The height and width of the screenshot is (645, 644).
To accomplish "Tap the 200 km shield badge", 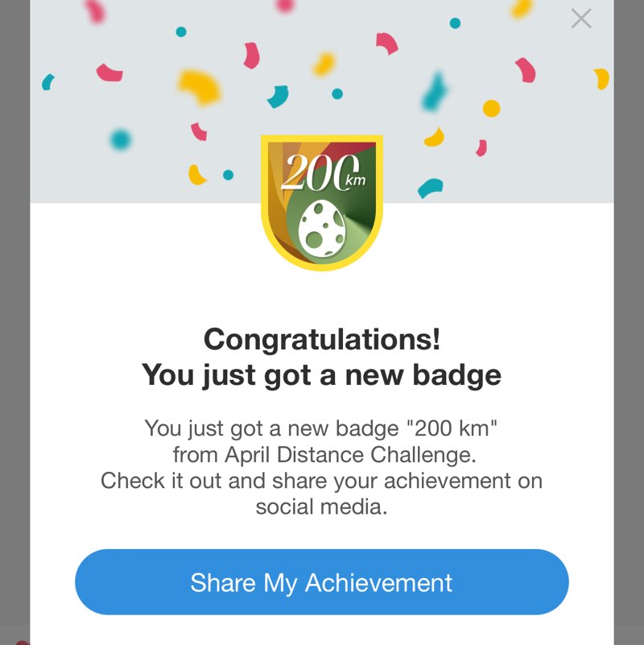I will click(x=322, y=201).
